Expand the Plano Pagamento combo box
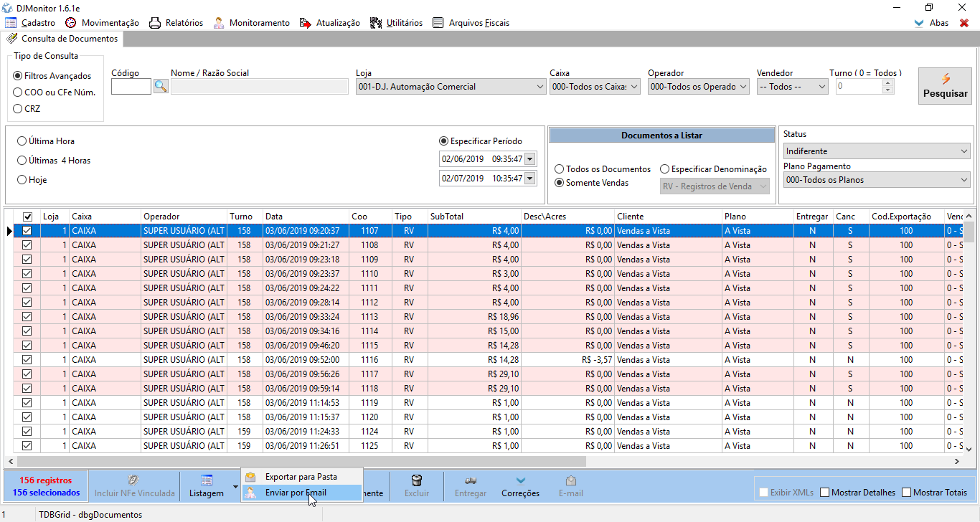The image size is (980, 522). (963, 180)
